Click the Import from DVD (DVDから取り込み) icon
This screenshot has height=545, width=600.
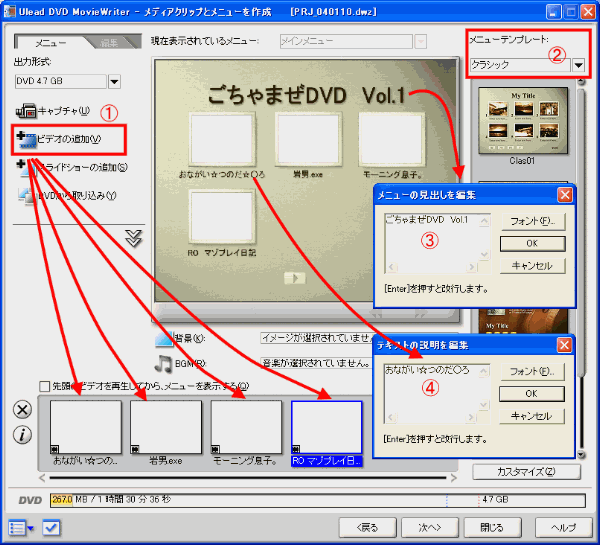25,195
